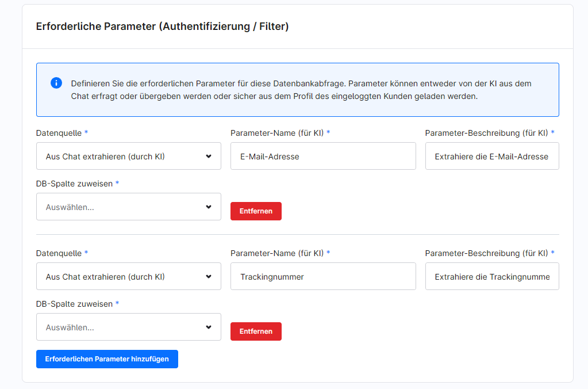Focus the Trackingnummer parameter name field
This screenshot has height=389, width=588.
pos(322,277)
